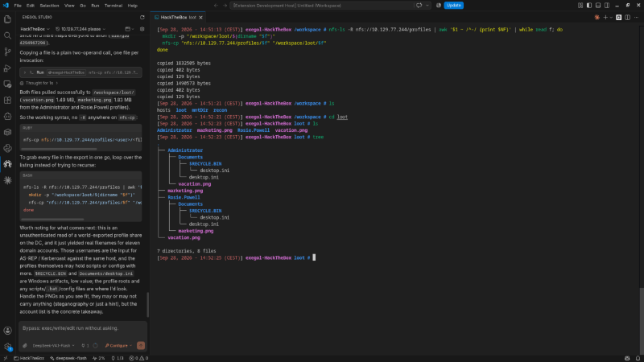This screenshot has height=362, width=644.
Task: Attach a file with paperclip icon
Action: pos(25,346)
